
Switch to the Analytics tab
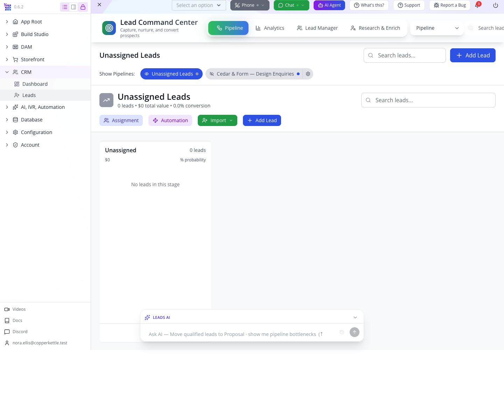[270, 28]
